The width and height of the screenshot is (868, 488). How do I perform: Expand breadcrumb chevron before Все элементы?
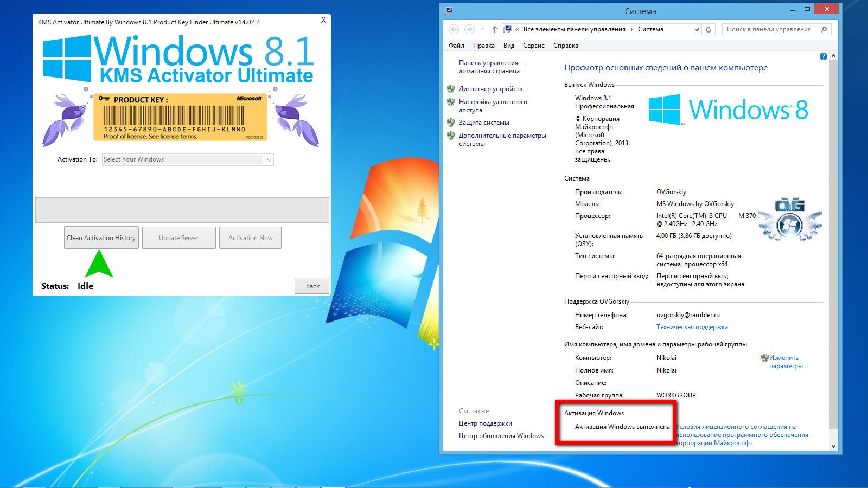[x=518, y=29]
